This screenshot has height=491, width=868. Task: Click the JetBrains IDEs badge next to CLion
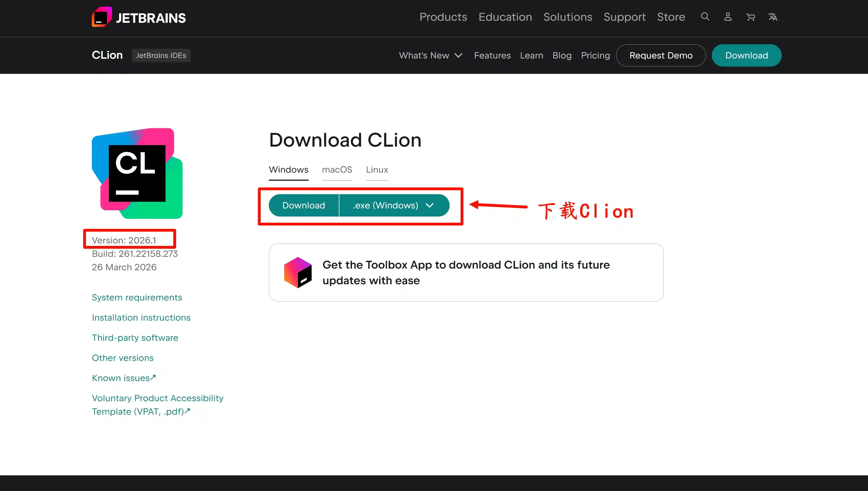(161, 55)
